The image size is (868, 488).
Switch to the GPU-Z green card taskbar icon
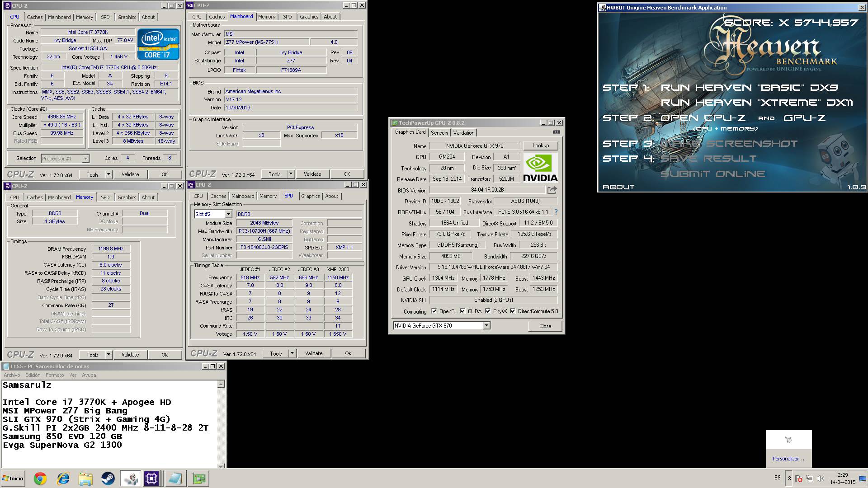(198, 479)
